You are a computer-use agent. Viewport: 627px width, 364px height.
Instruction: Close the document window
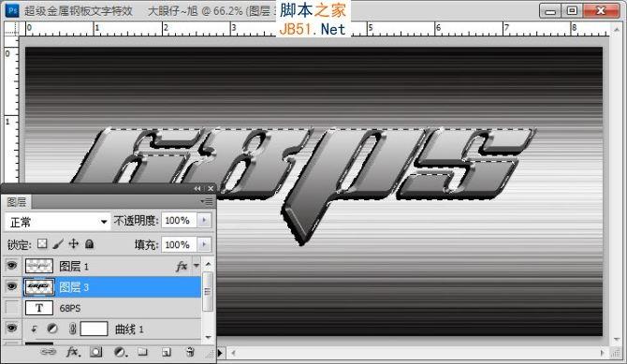tap(601, 11)
